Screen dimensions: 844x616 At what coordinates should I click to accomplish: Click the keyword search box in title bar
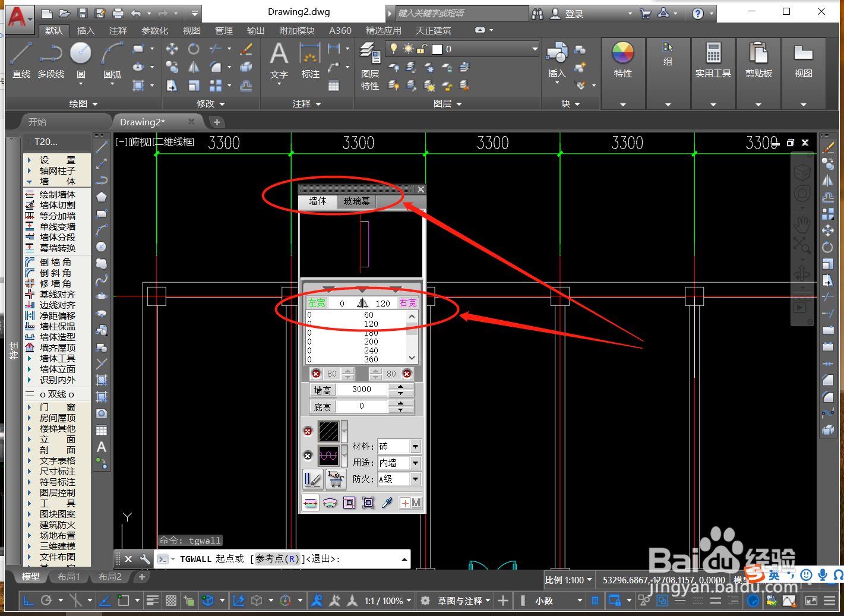461,13
